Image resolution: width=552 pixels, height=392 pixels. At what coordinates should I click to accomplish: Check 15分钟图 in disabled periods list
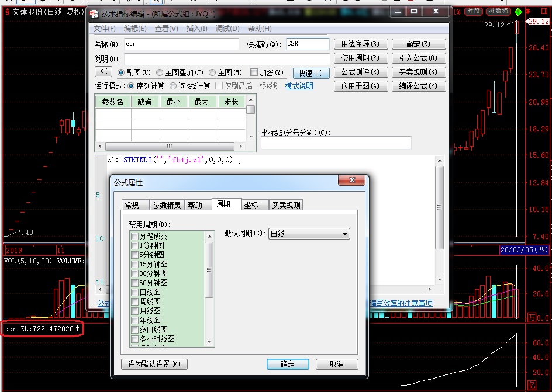click(x=134, y=264)
